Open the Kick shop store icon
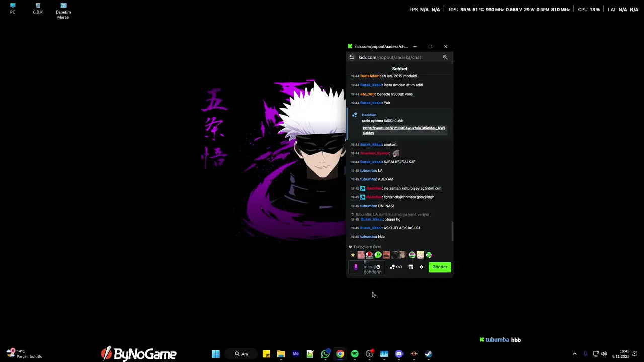The height and width of the screenshot is (362, 644). (411, 267)
